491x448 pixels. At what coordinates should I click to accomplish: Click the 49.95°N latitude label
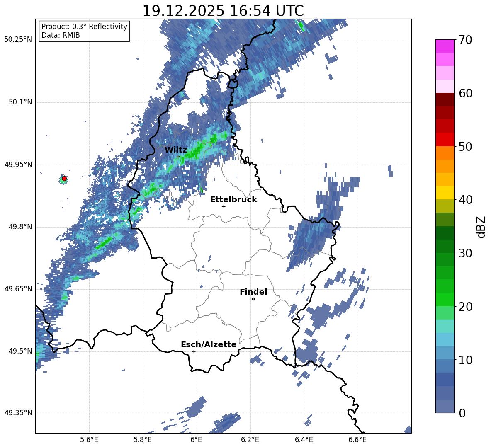18,164
